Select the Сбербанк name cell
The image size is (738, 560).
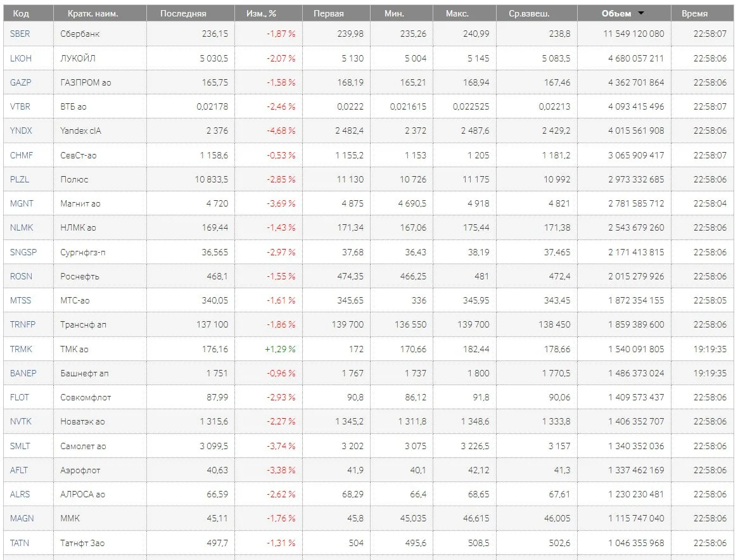click(x=80, y=34)
